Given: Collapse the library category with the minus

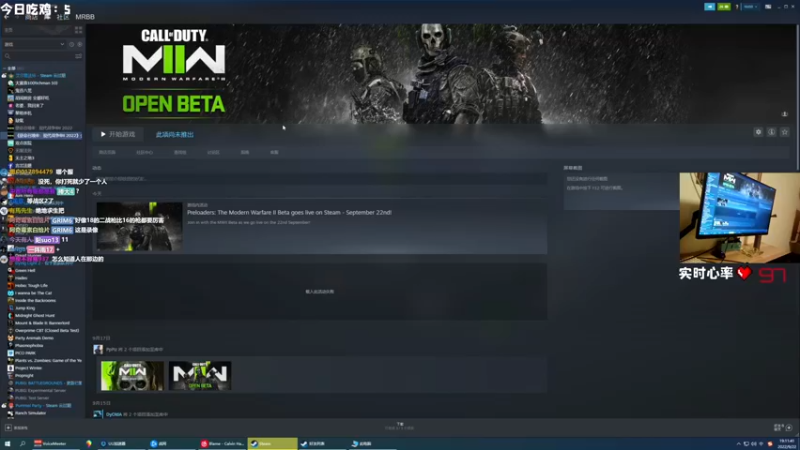Looking at the screenshot, I should (5, 68).
